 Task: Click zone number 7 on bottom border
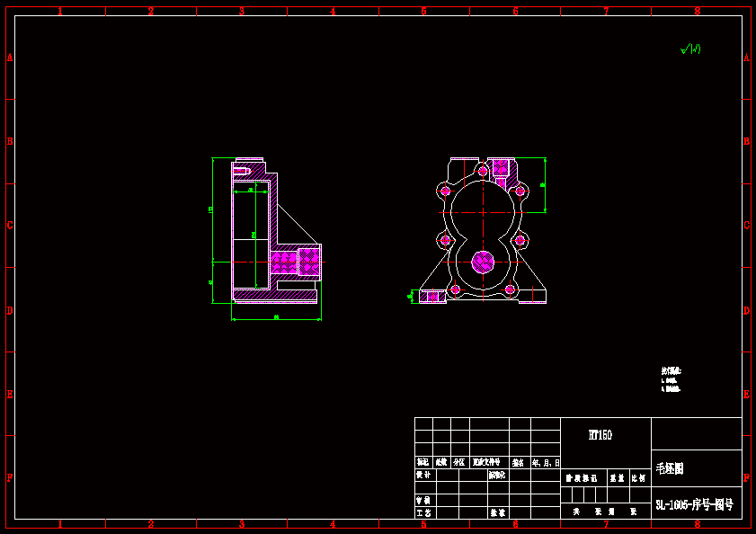click(x=606, y=524)
